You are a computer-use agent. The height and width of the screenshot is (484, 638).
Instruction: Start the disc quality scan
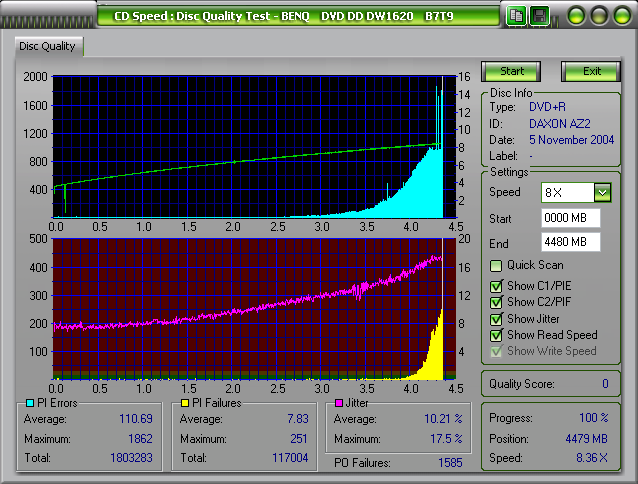click(x=511, y=72)
